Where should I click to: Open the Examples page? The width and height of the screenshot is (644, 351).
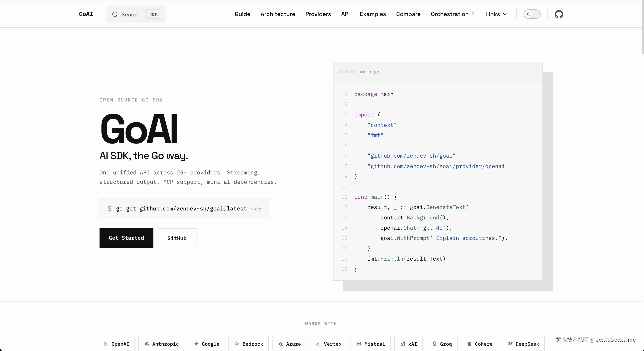(373, 14)
